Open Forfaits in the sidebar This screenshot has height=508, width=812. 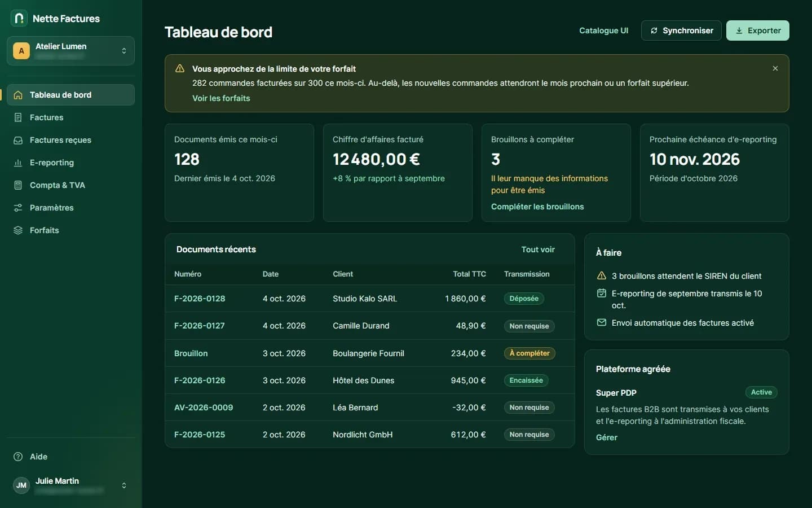click(x=70, y=230)
